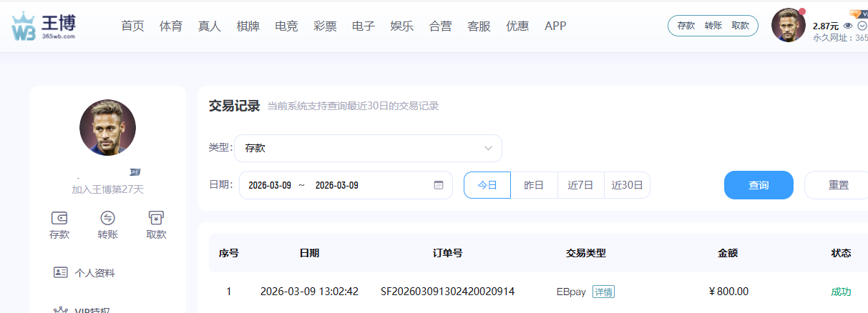This screenshot has height=313, width=868.
Task: Click the deposit wallet icon in sidebar
Action: [x=59, y=218]
